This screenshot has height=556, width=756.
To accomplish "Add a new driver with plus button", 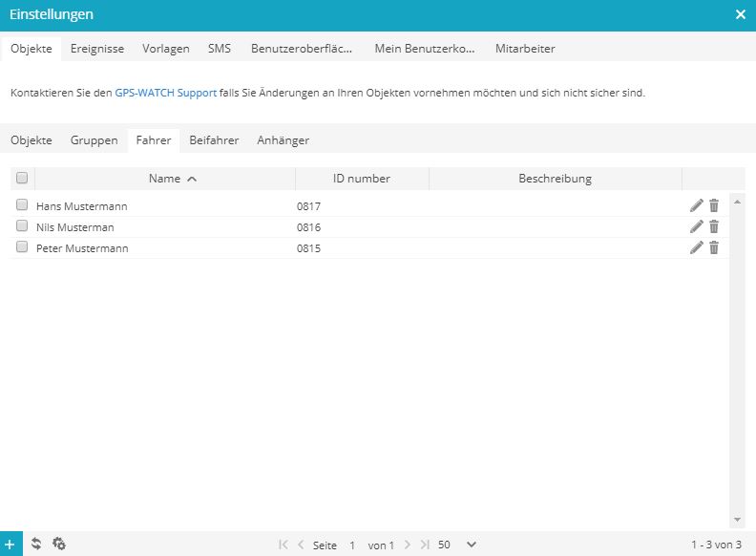I will (x=10, y=545).
